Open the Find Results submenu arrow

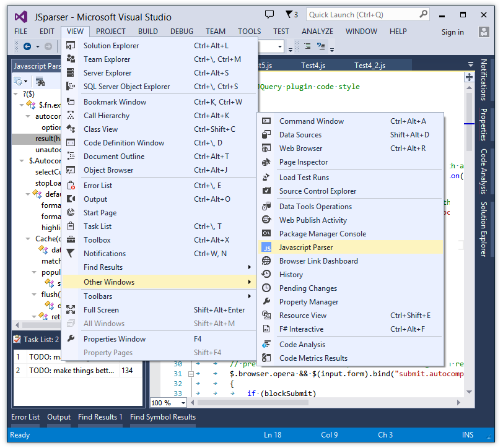coord(249,267)
